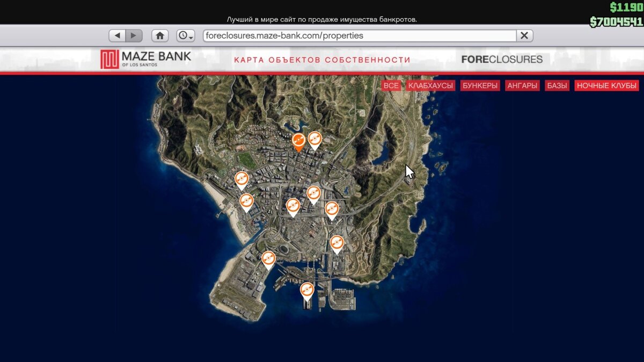Filter the map by БУНКЕРЫ
The image size is (644, 362).
click(x=480, y=85)
